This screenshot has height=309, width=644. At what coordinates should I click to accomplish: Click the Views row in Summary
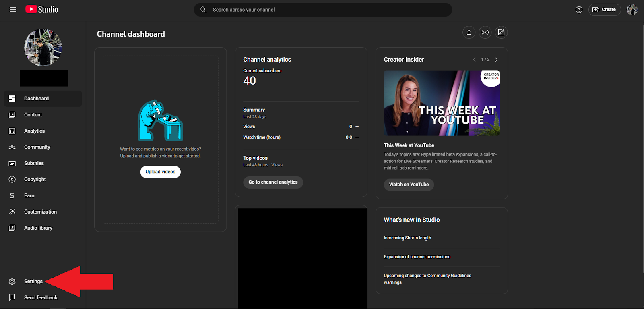pyautogui.click(x=301, y=127)
